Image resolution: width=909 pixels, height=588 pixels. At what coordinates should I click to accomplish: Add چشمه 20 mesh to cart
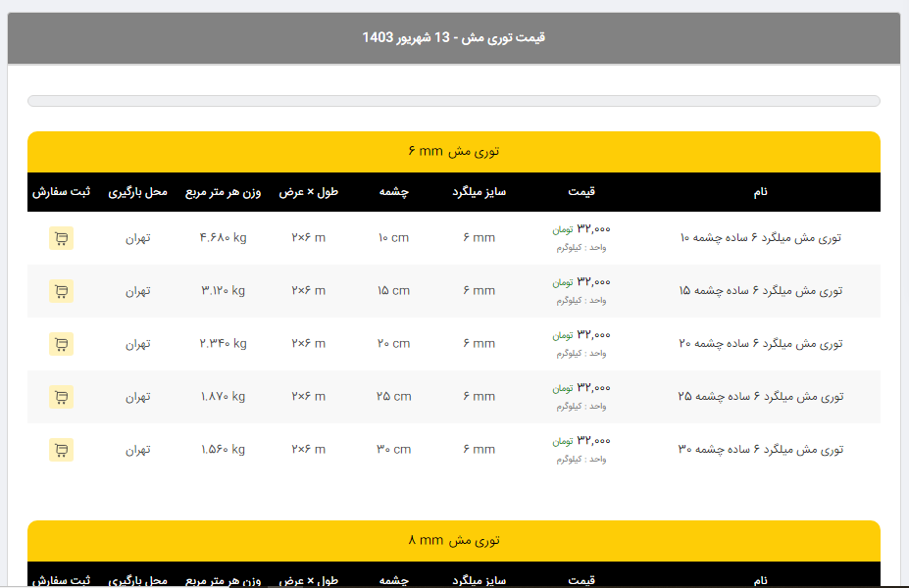[61, 344]
